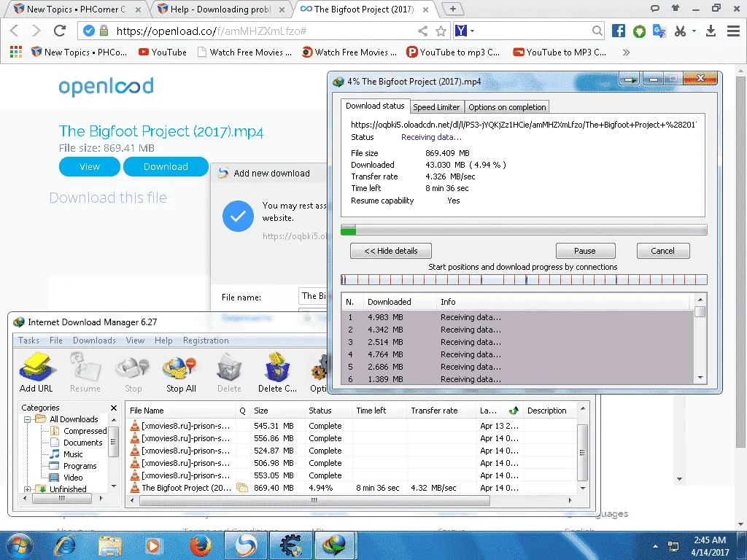Screen dimensions: 747x560
Task: Open media player taskbar icon
Action: [153, 545]
